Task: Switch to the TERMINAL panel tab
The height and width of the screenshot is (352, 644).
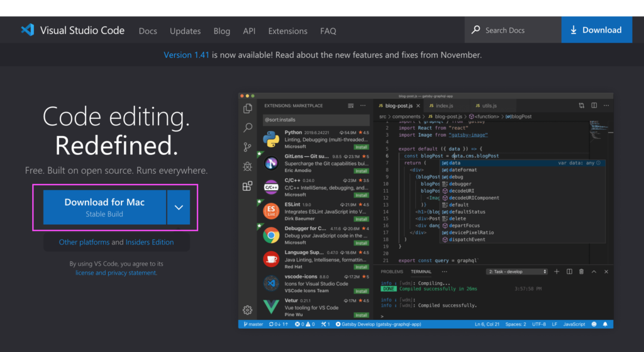Action: 421,272
